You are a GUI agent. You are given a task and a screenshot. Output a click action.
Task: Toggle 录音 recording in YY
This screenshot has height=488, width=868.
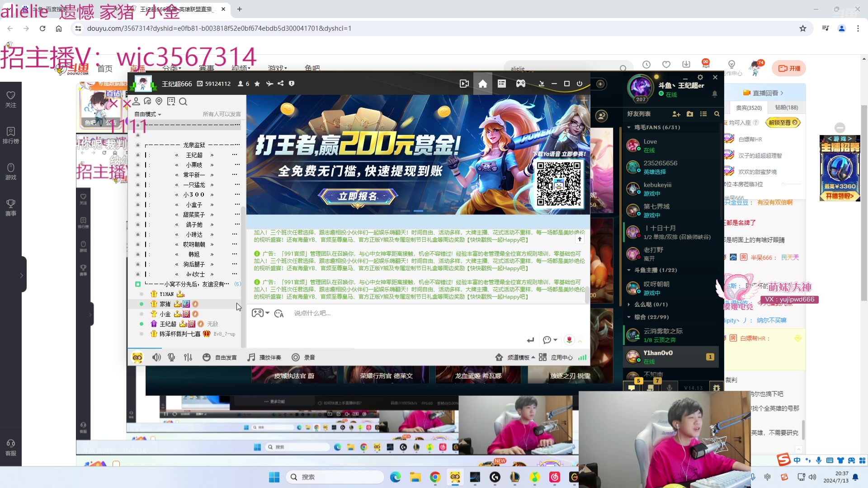[x=303, y=357]
